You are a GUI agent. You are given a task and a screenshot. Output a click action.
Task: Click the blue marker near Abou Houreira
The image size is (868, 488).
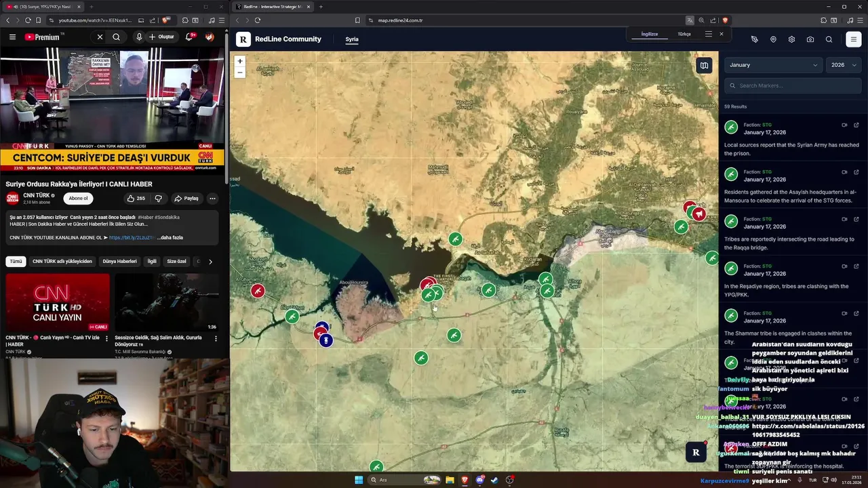[x=326, y=340]
